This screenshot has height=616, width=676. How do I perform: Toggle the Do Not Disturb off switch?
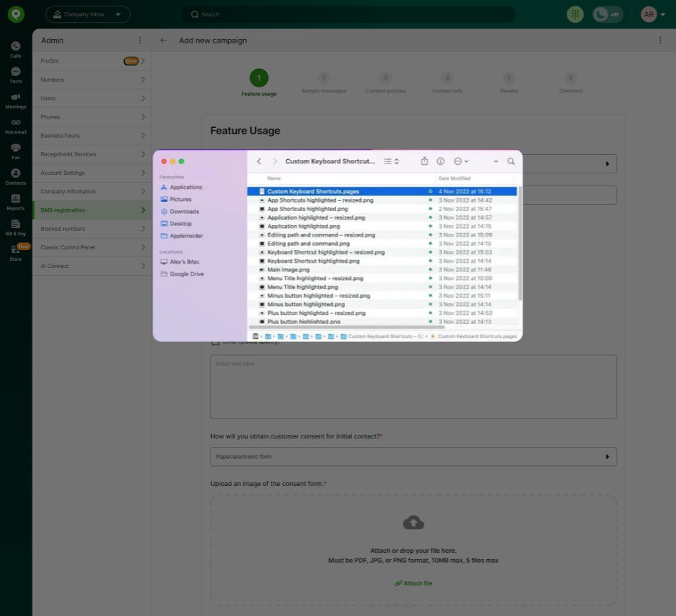click(x=608, y=14)
